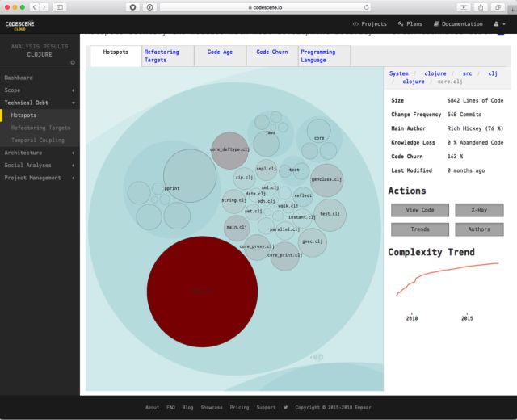Select the main.clj circle
The image size is (517, 420).
(237, 228)
